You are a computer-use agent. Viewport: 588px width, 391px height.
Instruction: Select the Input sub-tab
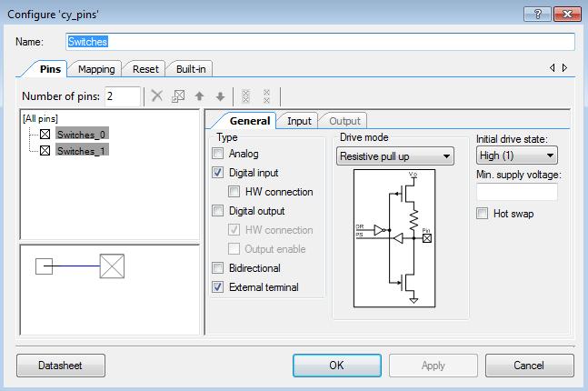(299, 121)
